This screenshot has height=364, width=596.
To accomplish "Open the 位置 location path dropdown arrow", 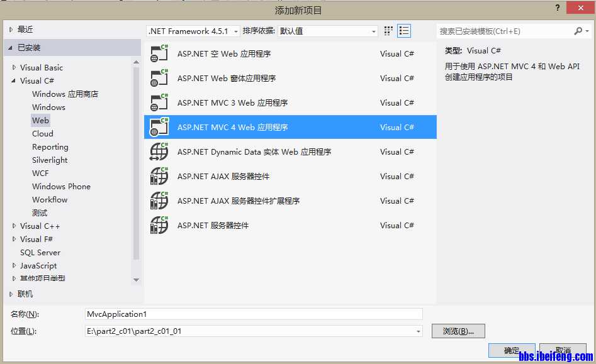I will coord(418,331).
